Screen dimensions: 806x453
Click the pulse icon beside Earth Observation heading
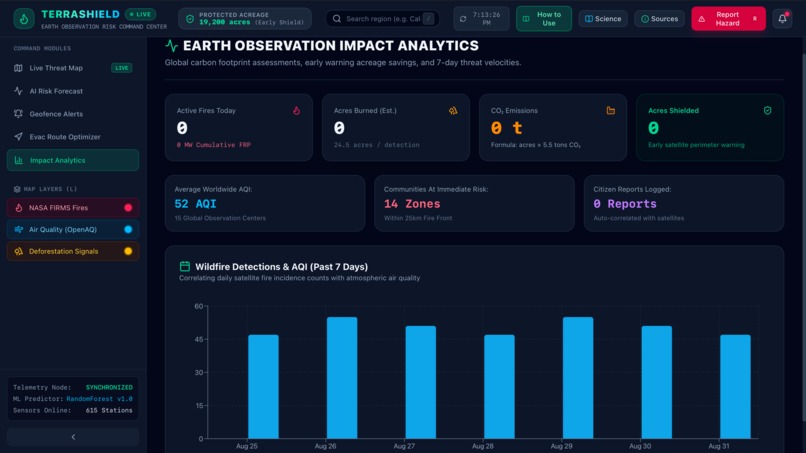click(172, 46)
